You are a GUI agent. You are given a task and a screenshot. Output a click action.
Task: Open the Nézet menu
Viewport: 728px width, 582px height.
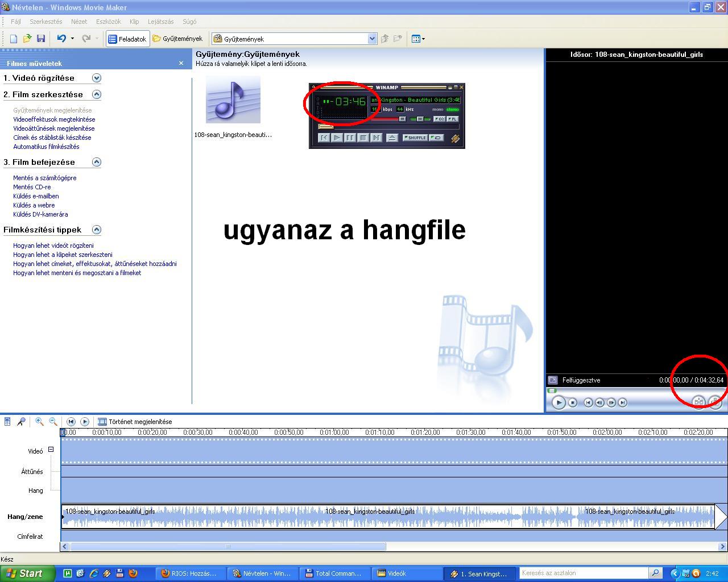click(79, 22)
